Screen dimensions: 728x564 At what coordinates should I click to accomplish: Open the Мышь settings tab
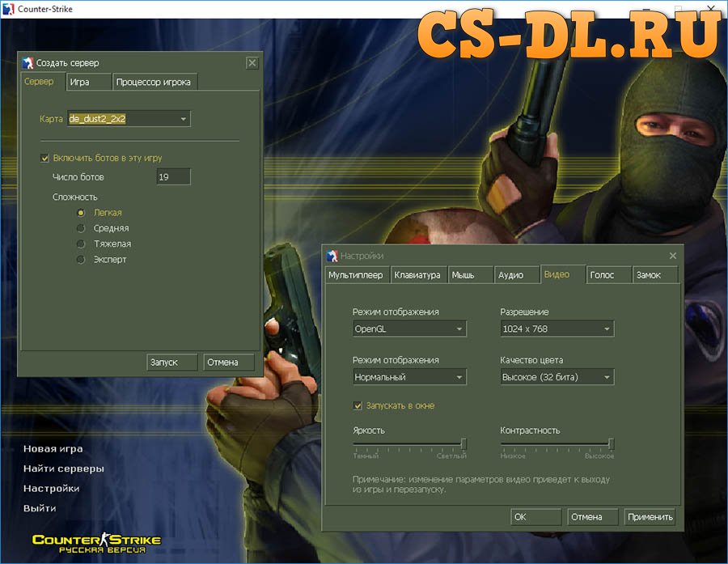coord(470,275)
